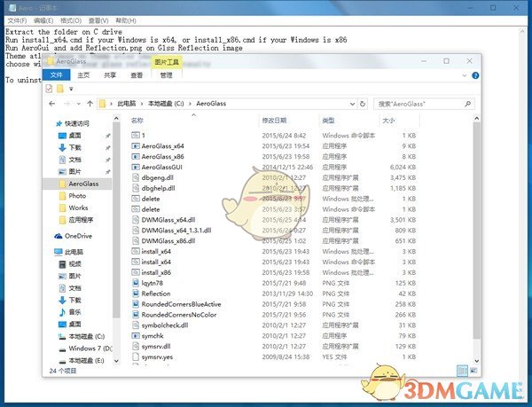The image size is (532, 407).
Task: Select the symsrv.yes file icon
Action: [x=136, y=356]
